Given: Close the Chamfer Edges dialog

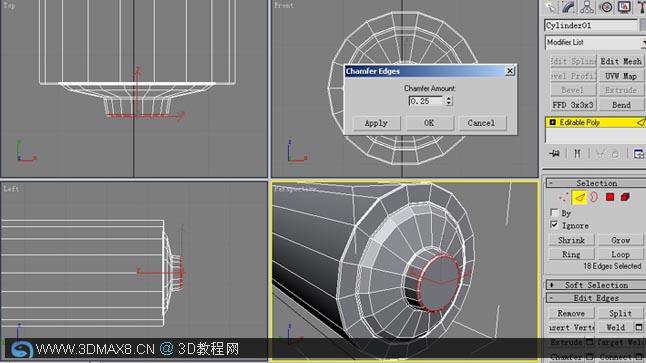Looking at the screenshot, I should [510, 71].
